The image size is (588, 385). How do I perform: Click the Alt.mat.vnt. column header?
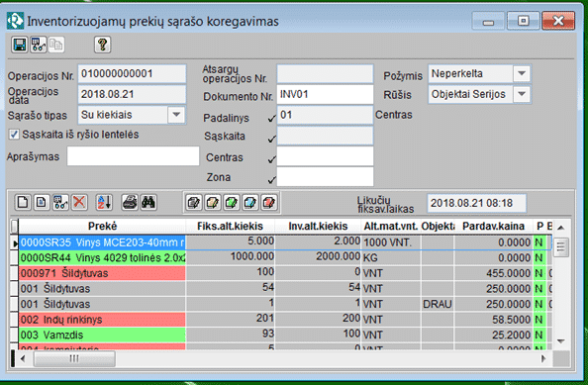[x=390, y=226]
